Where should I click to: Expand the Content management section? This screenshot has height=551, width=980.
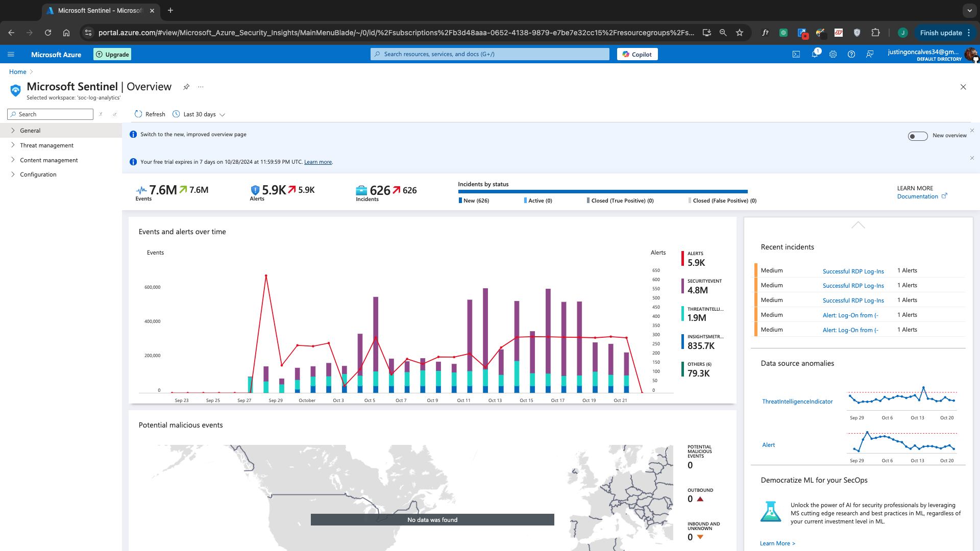pyautogui.click(x=61, y=160)
